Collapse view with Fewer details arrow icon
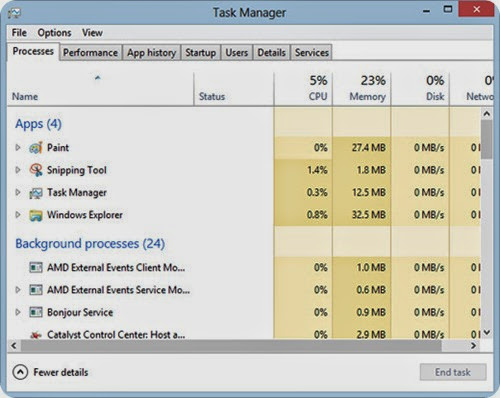The image size is (500, 398). [x=20, y=372]
